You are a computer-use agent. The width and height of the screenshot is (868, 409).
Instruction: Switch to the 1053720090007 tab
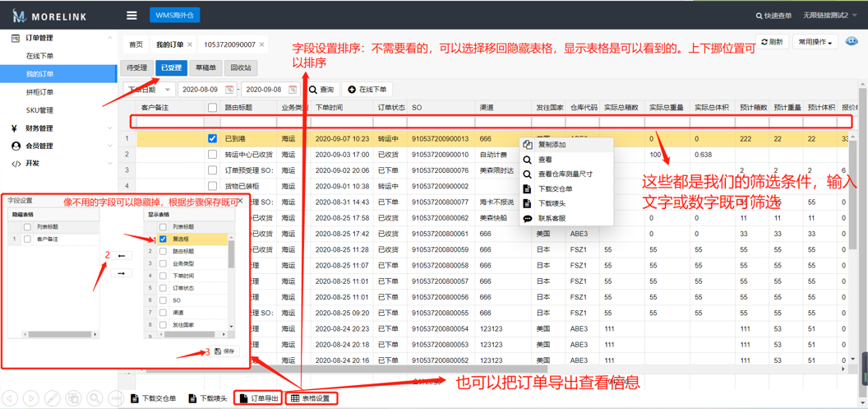[229, 44]
